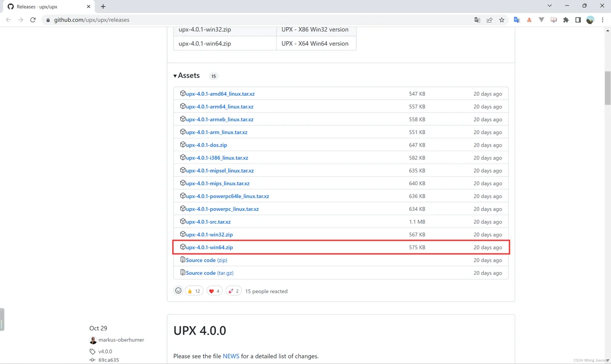Open the translate page icon in address bar
The height and width of the screenshot is (364, 611).
tap(477, 20)
